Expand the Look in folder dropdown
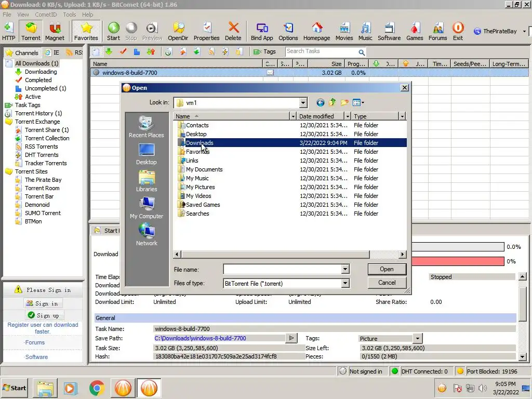The width and height of the screenshot is (532, 399). pos(303,102)
